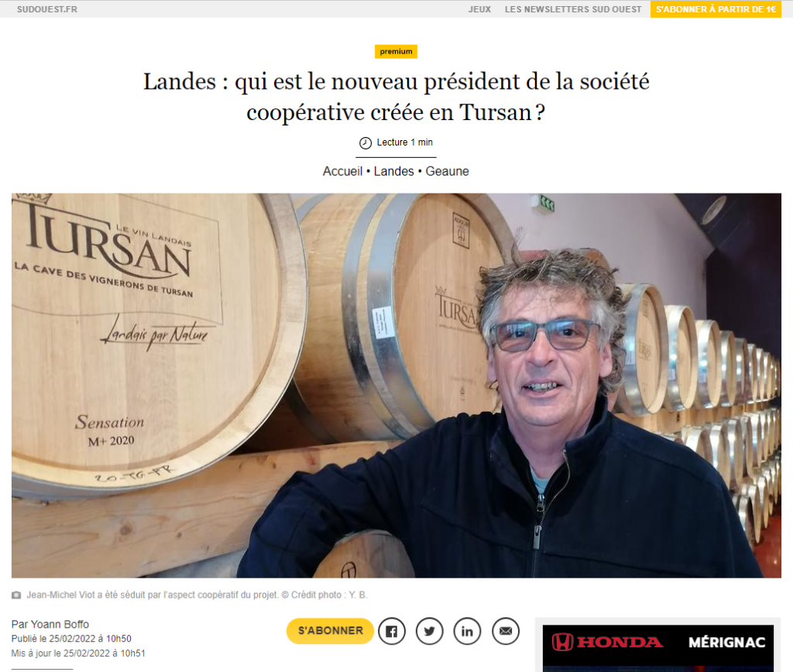Click the clock icon beside Lecture 1 min

click(x=366, y=143)
